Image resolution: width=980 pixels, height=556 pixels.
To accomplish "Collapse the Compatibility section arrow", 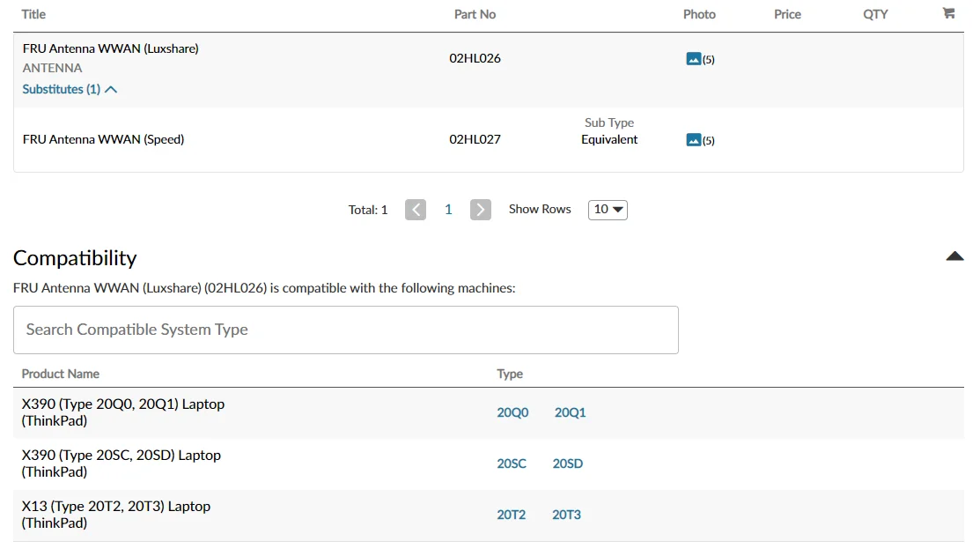I will pos(954,256).
